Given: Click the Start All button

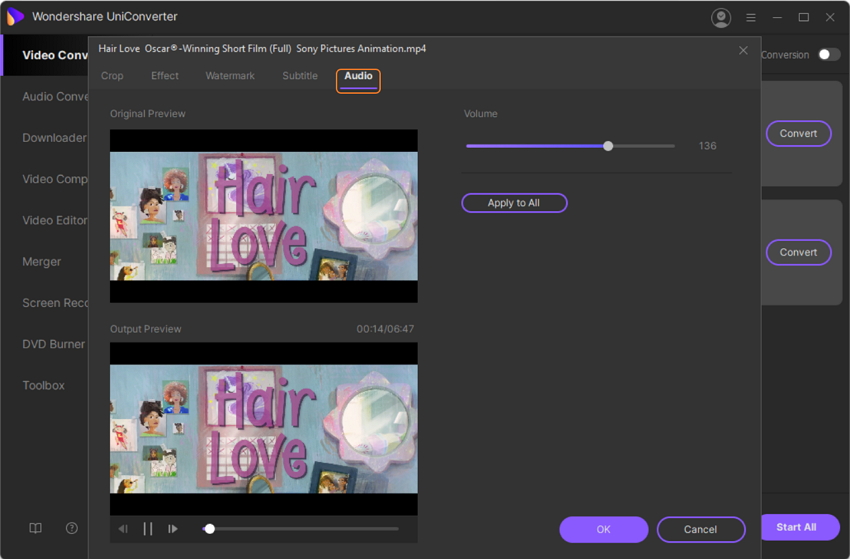Looking at the screenshot, I should click(x=796, y=527).
